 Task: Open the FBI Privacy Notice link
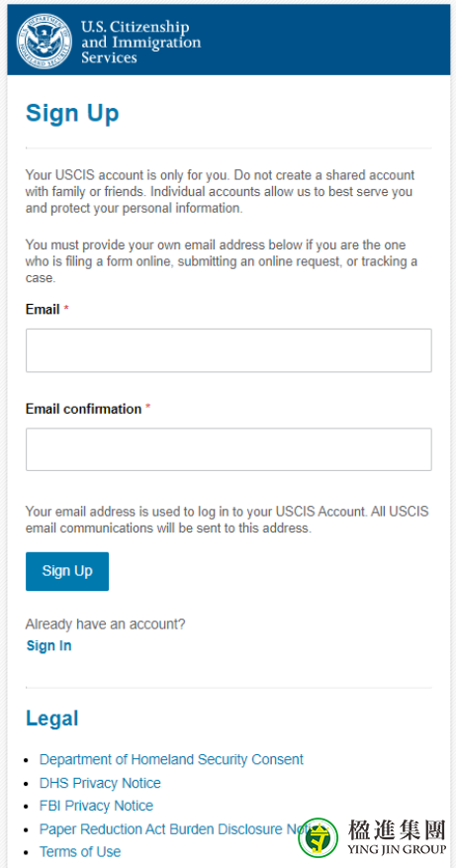pyautogui.click(x=96, y=806)
